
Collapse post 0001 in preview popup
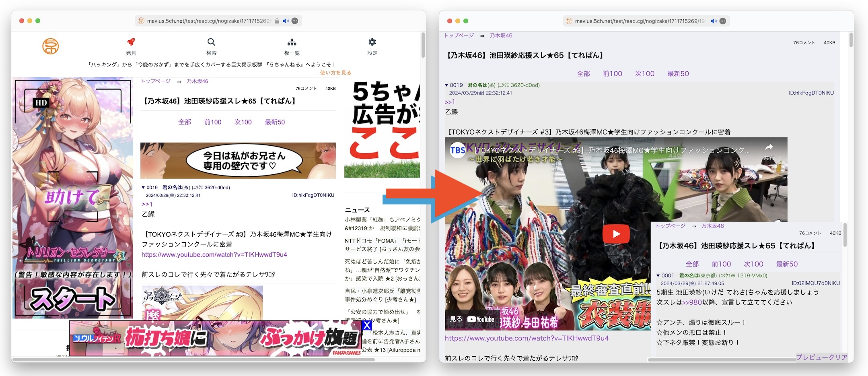658,276
